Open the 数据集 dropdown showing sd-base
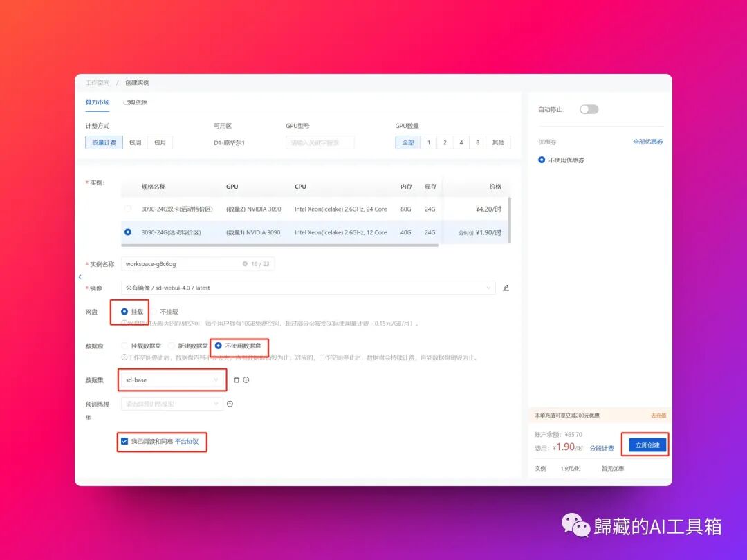 click(172, 380)
